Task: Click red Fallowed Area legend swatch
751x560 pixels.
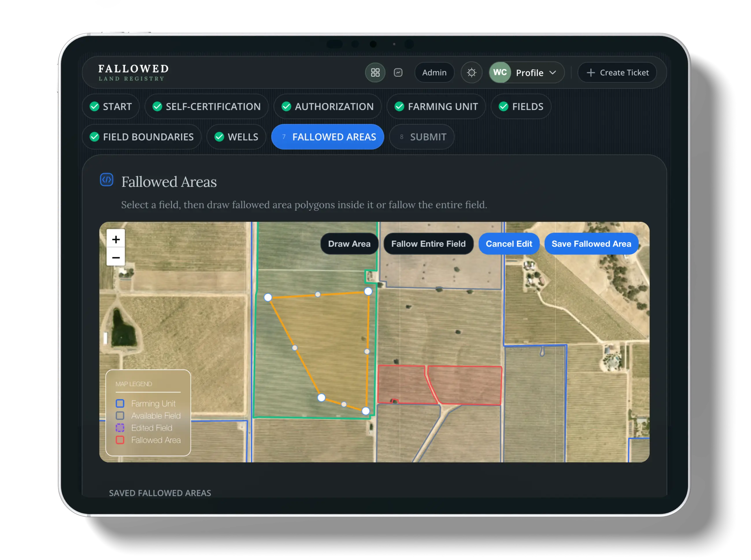Action: click(120, 440)
